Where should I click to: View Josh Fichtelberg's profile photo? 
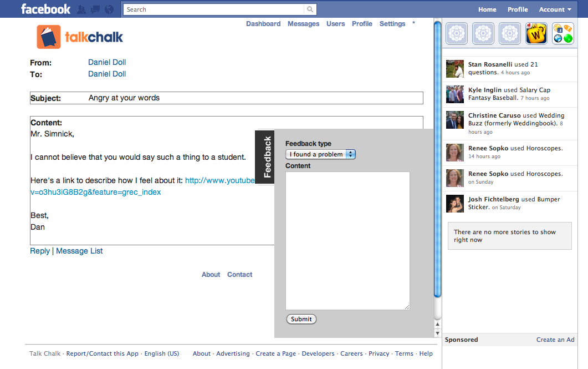455,204
